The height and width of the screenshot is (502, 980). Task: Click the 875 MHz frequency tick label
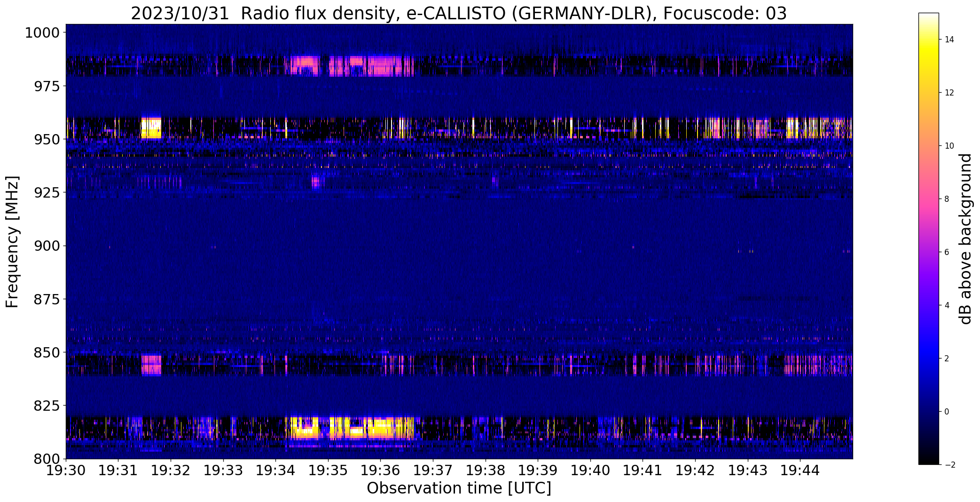point(47,299)
